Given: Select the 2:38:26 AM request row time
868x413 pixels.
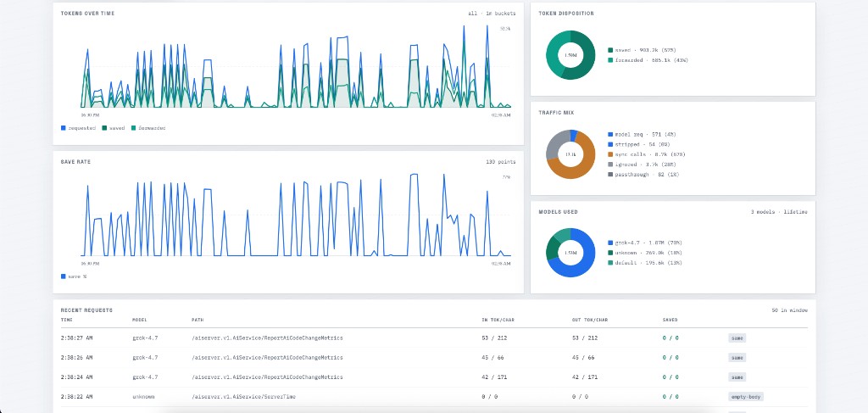Looking at the screenshot, I should point(76,358).
